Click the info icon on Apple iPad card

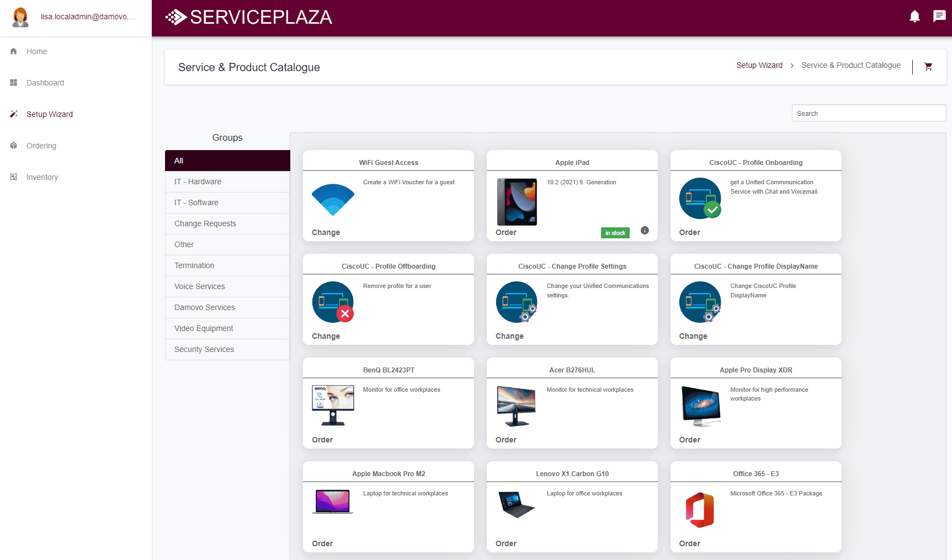[x=645, y=231]
